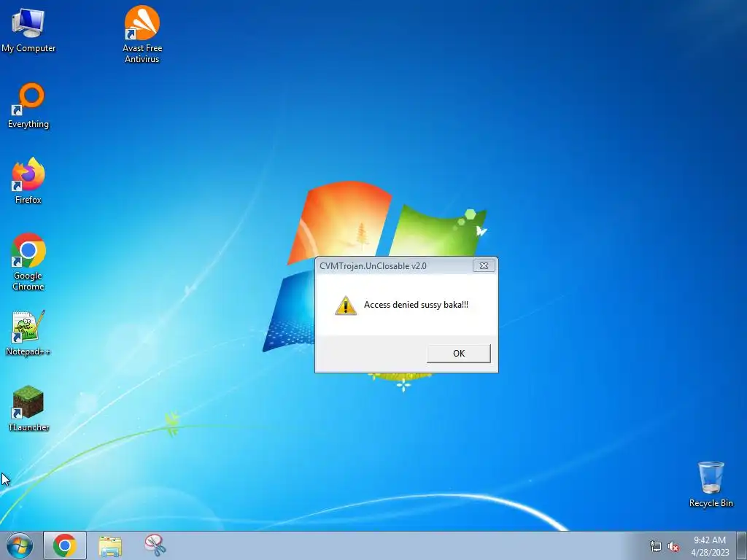
Task: Click the network status tray icon
Action: click(x=656, y=546)
